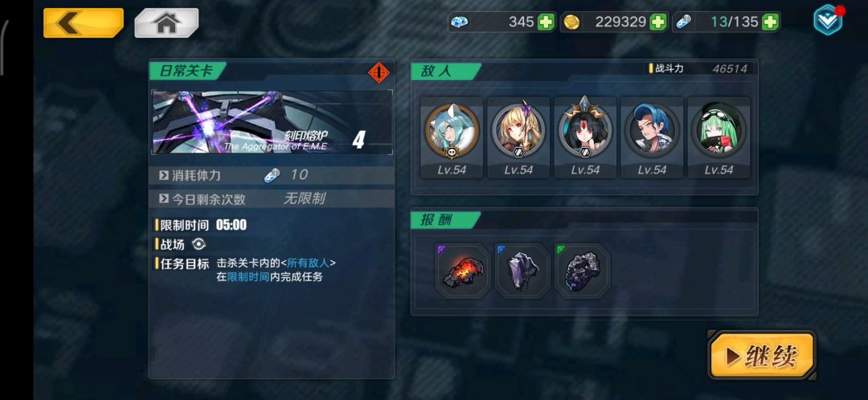
Task: Refill stamina with the green plus
Action: (x=770, y=22)
